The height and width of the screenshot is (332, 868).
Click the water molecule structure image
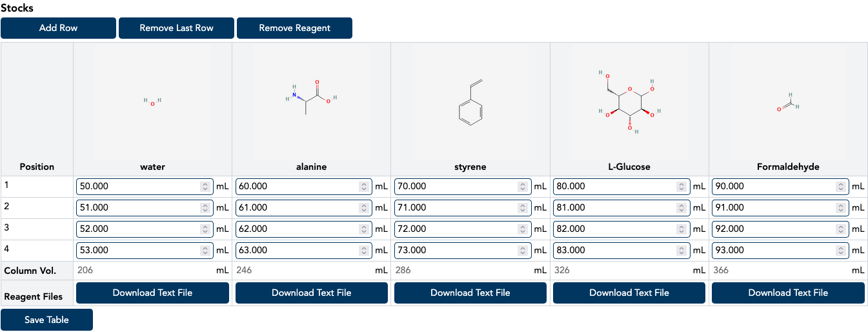pyautogui.click(x=152, y=102)
